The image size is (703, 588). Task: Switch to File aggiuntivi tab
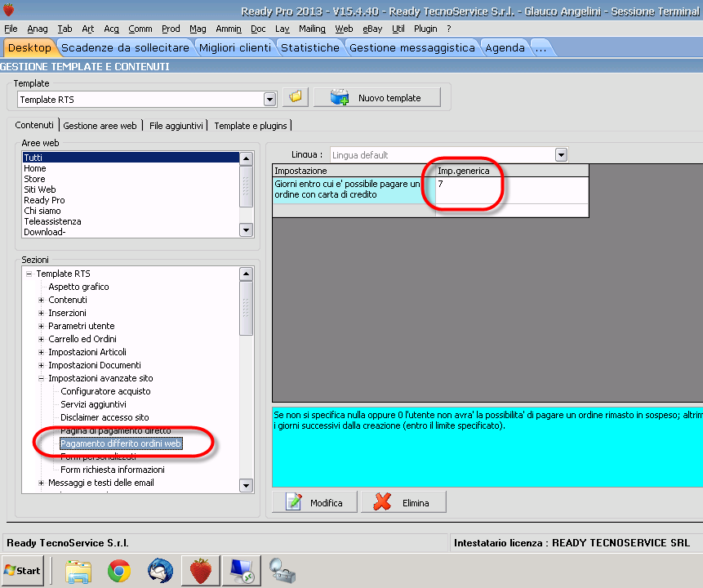[x=176, y=126]
